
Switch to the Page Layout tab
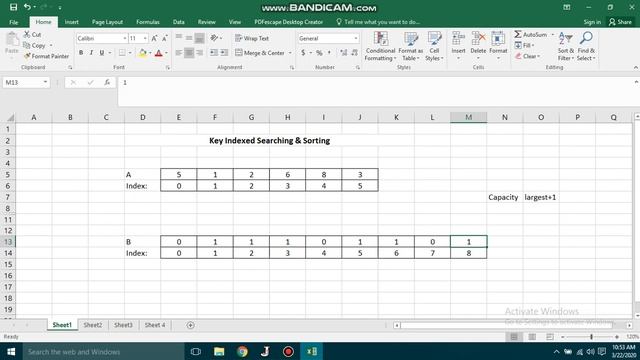(x=107, y=22)
